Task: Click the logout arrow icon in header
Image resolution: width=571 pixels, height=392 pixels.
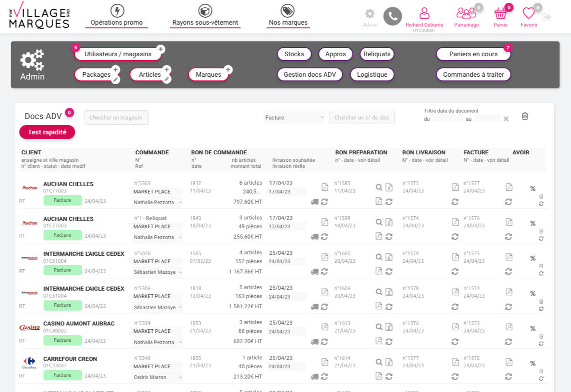Action: pos(547,17)
